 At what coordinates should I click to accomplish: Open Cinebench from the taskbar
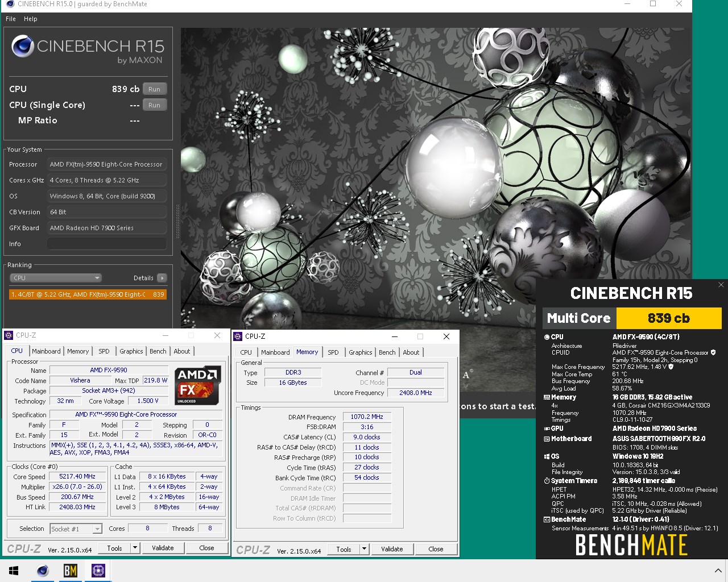coord(43,571)
